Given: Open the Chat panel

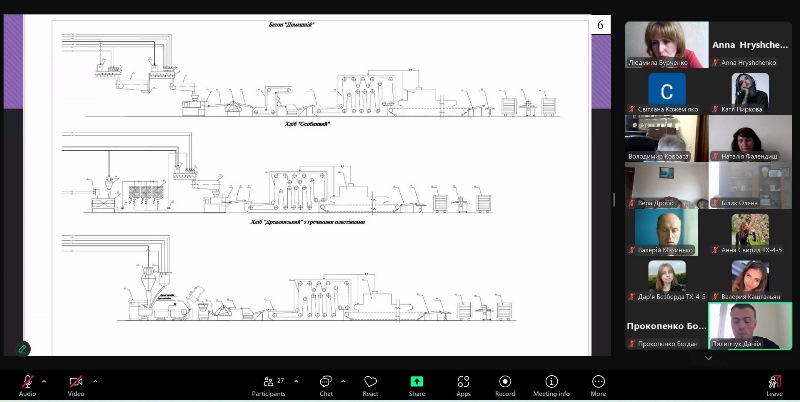Looking at the screenshot, I should (x=326, y=386).
